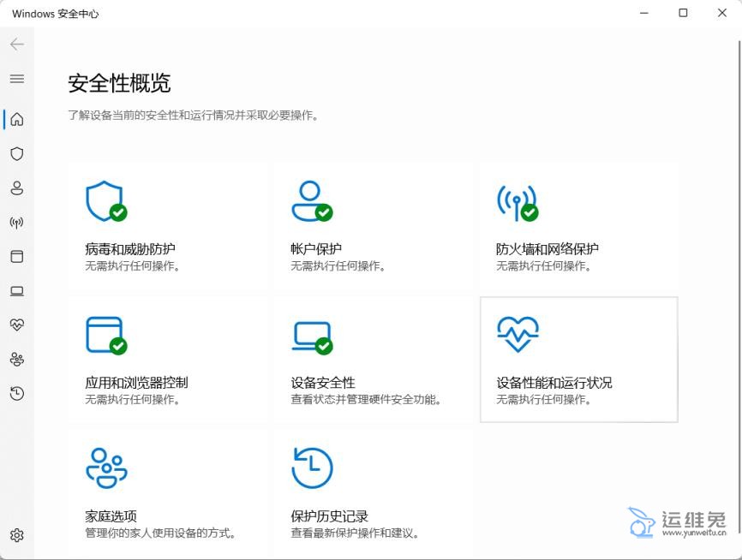Screen dimensions: 742x560
Task: Open device security laptop sidebar icon
Action: pyautogui.click(x=16, y=291)
